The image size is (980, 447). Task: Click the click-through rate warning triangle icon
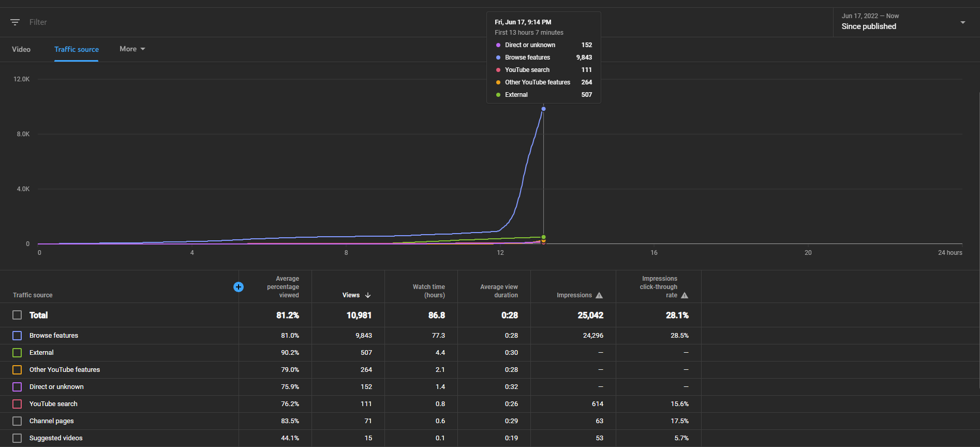pyautogui.click(x=685, y=295)
